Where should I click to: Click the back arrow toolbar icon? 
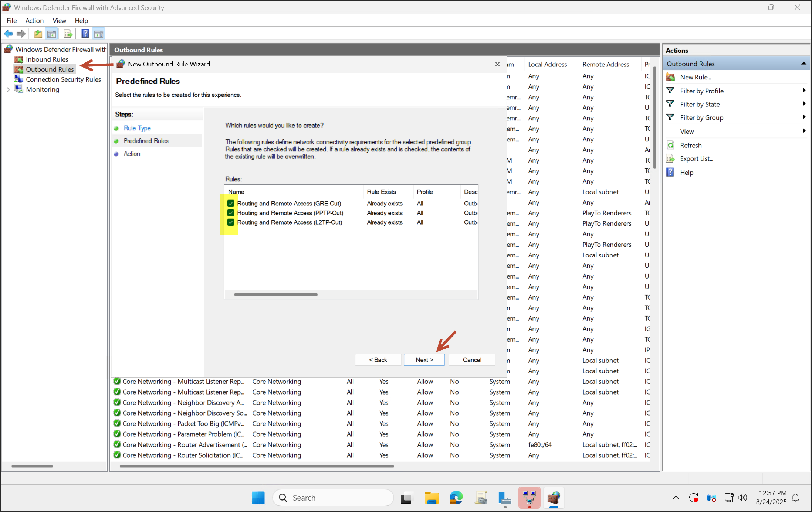pos(8,34)
